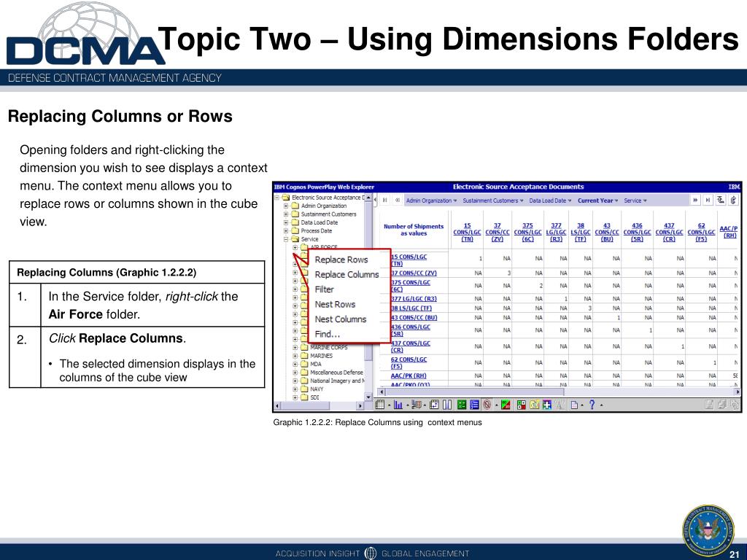
Task: Click the greyed-out tower icon in toolbar
Action: point(560,405)
